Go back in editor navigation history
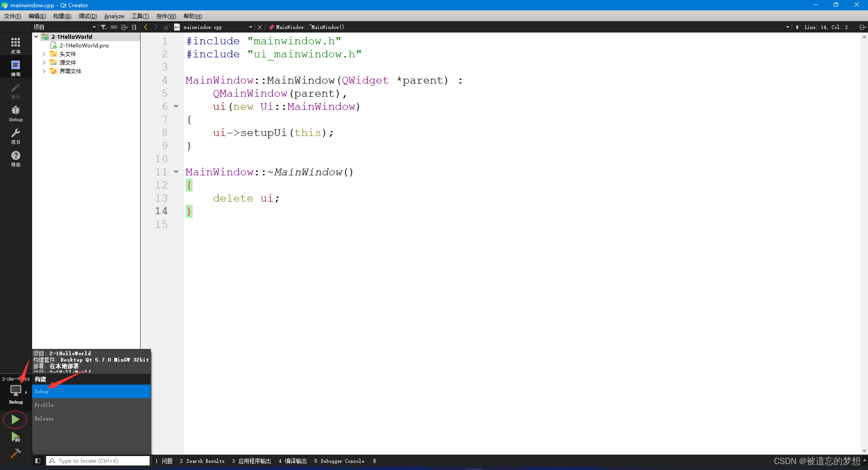 tap(146, 27)
